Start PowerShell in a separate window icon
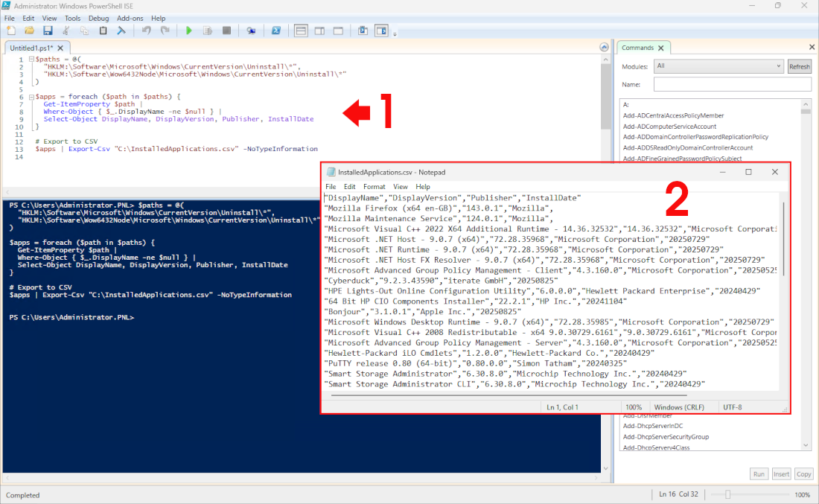This screenshot has width=819, height=504. click(x=275, y=31)
